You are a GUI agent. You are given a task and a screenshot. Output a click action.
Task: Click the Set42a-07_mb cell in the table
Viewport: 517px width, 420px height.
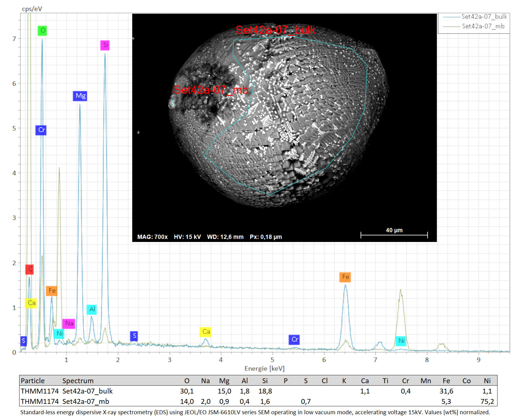86,401
